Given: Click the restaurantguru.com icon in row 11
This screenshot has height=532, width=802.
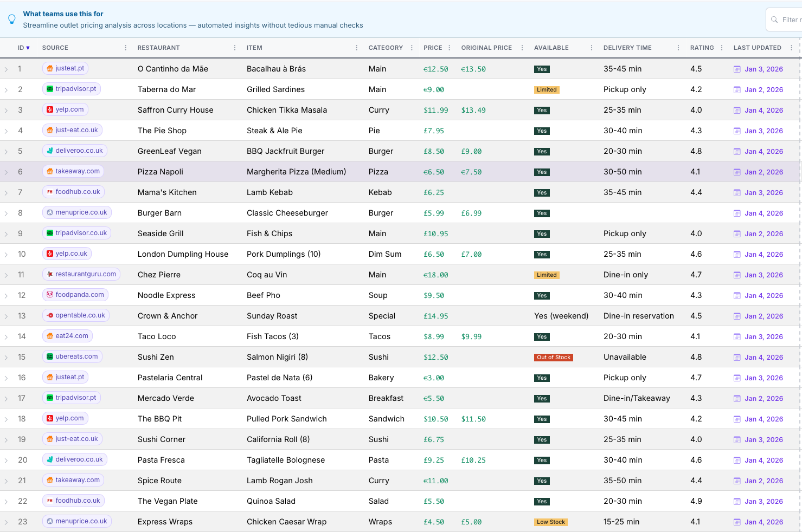Looking at the screenshot, I should pyautogui.click(x=50, y=274).
